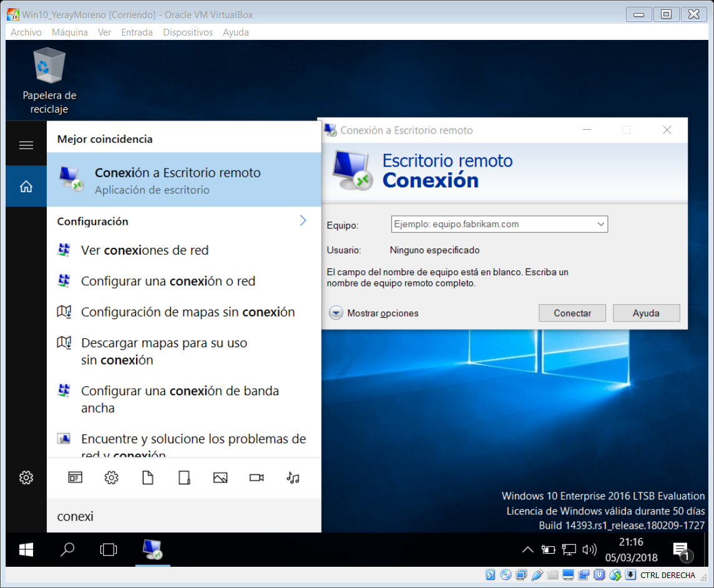
Task: Launch Conexión a Escritorio remoto best match
Action: 184,179
